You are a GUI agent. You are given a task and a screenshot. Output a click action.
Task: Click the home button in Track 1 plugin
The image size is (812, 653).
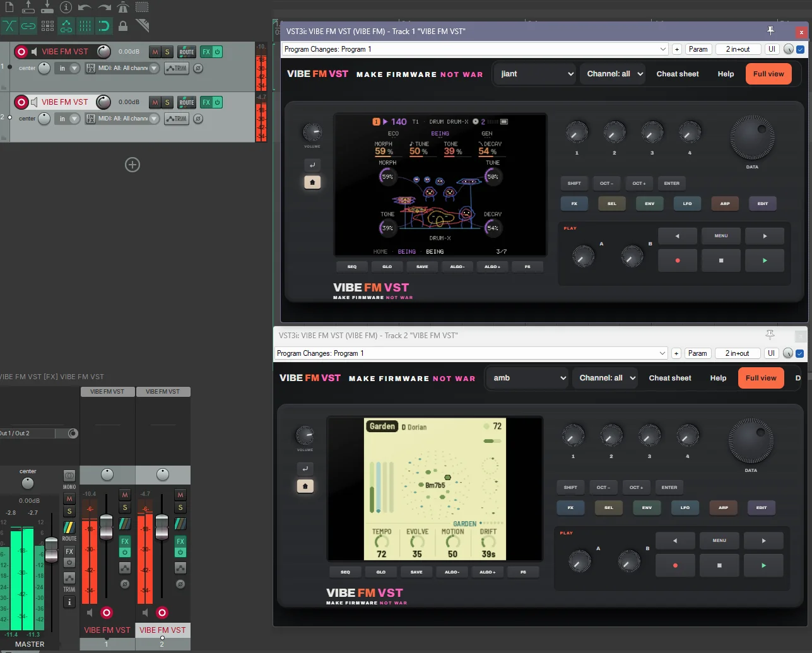pyautogui.click(x=312, y=182)
